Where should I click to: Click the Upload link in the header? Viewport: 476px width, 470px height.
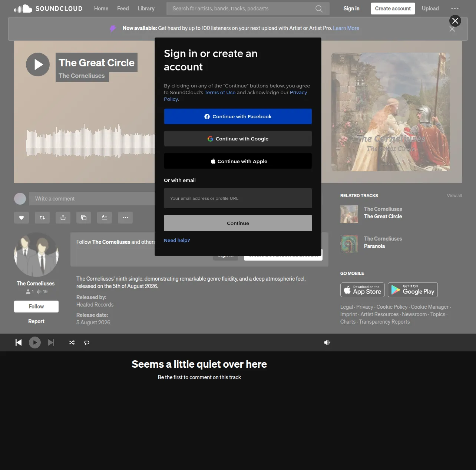click(x=430, y=9)
